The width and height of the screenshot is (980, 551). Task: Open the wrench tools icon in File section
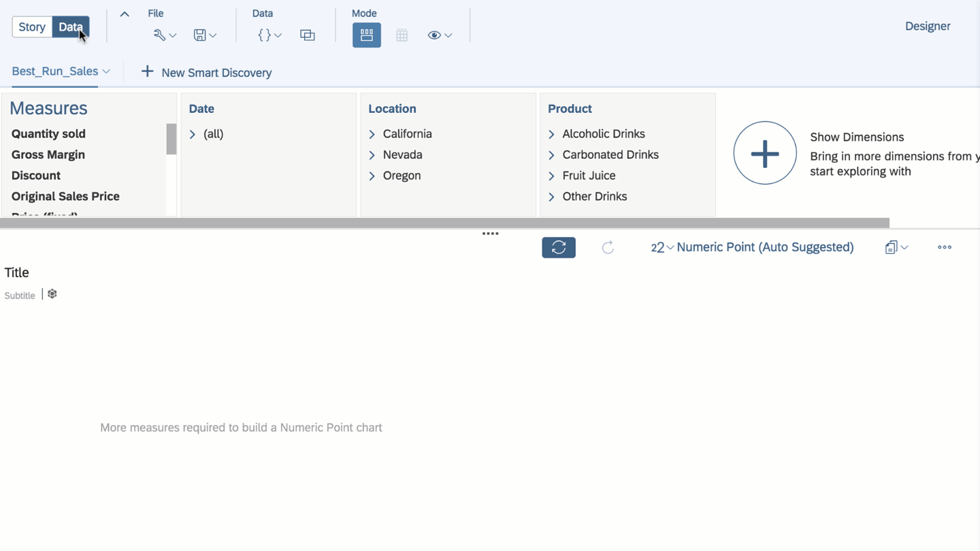pyautogui.click(x=161, y=35)
